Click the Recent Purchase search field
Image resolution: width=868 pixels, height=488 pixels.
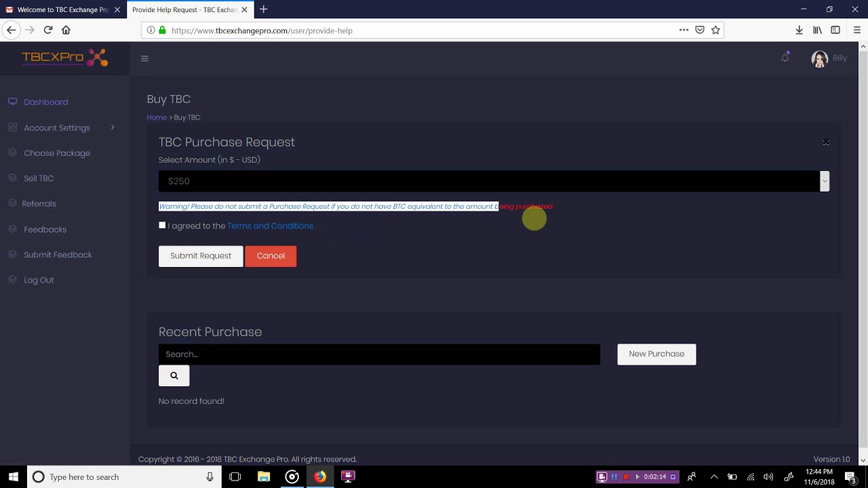point(379,354)
